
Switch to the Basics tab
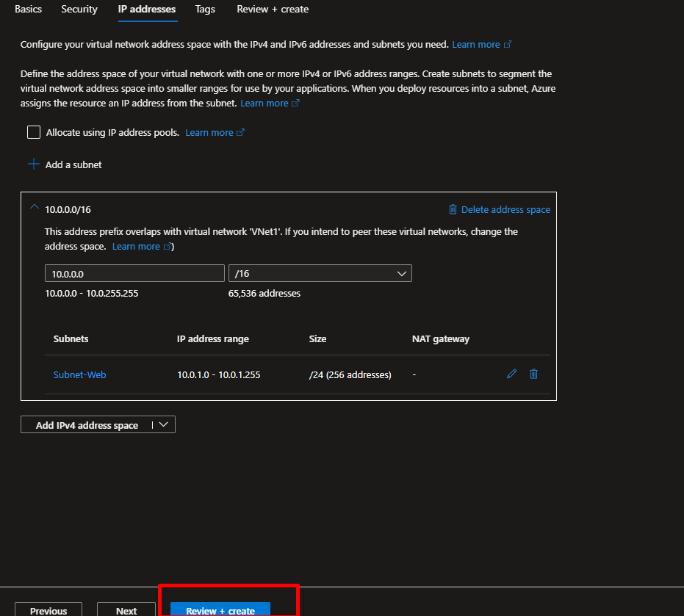pos(28,10)
